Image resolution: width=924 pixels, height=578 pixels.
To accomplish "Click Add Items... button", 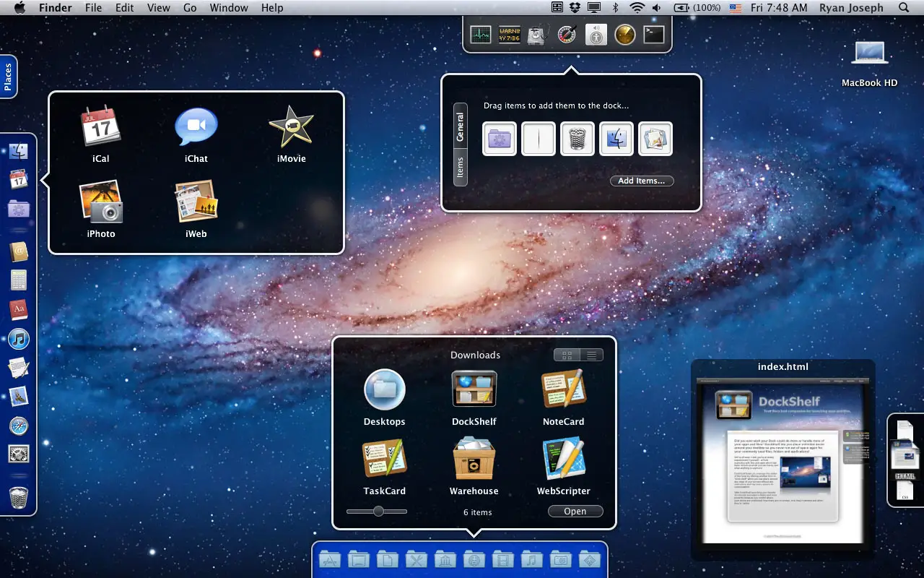I will 642,181.
